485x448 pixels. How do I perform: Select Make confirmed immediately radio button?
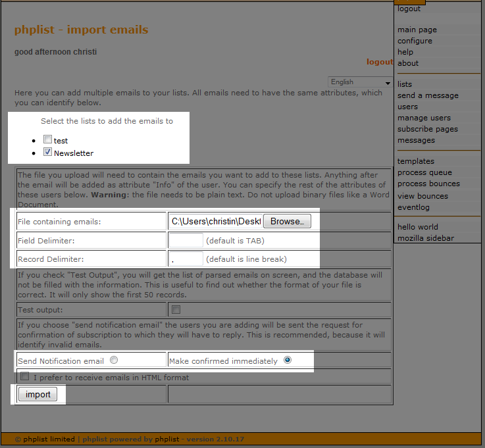pos(287,361)
